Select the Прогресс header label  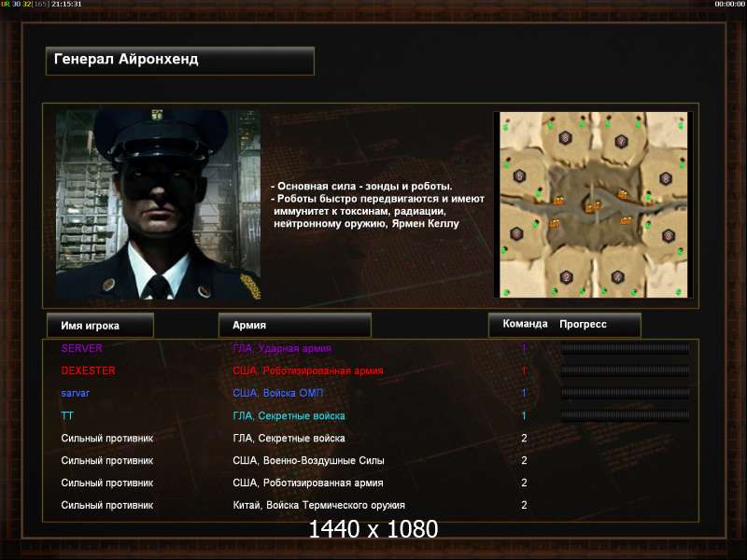click(x=583, y=324)
